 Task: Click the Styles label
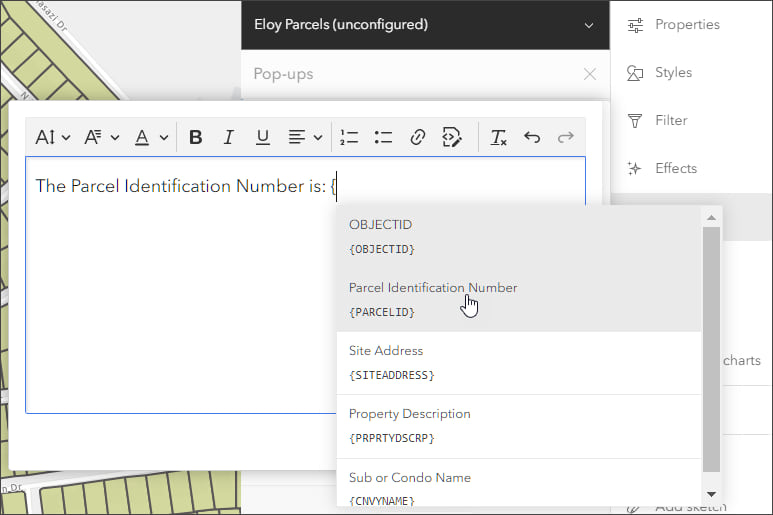(673, 72)
